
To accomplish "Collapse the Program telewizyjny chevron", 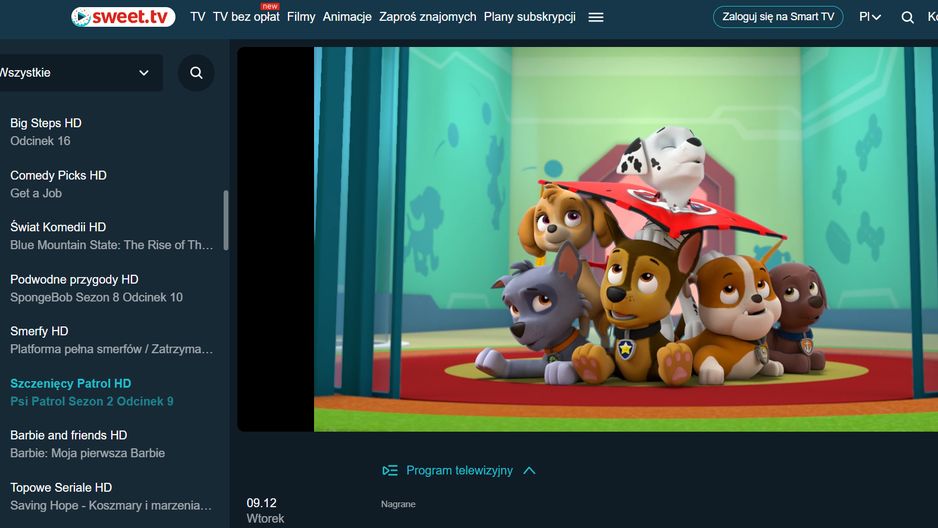I will 529,471.
